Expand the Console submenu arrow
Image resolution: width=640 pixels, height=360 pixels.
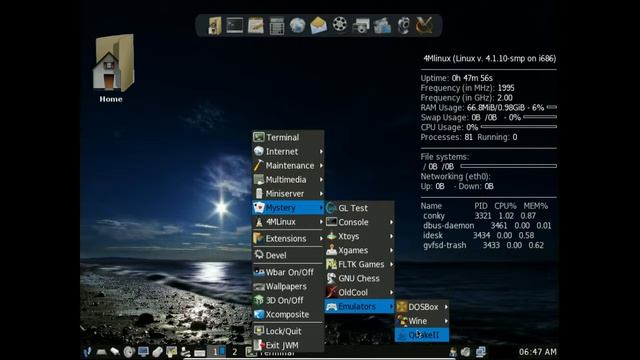(391, 222)
